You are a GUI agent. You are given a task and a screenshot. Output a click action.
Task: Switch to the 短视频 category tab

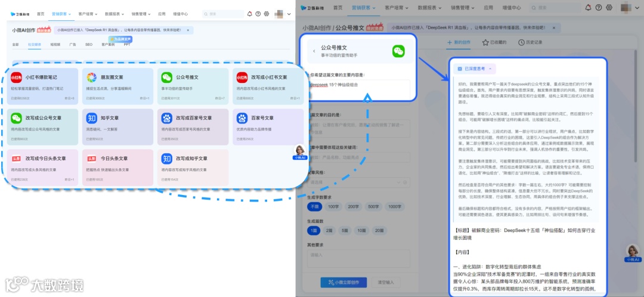(x=55, y=44)
